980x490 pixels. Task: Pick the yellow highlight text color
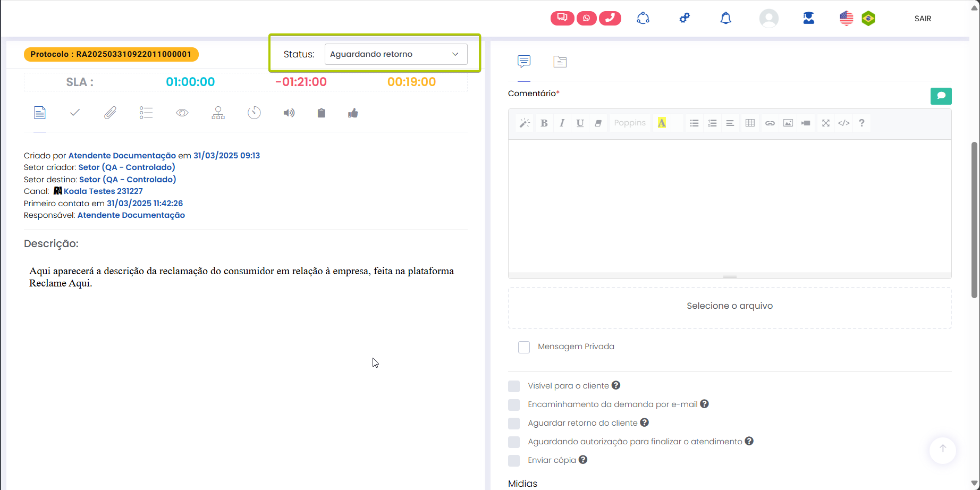[x=662, y=123]
